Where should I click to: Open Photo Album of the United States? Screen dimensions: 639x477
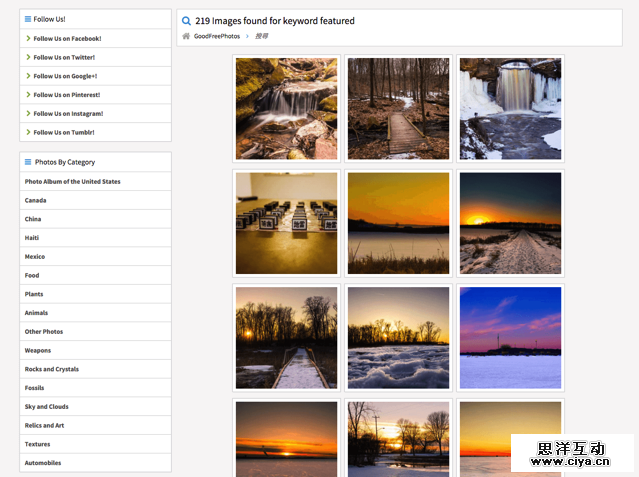[x=72, y=182]
